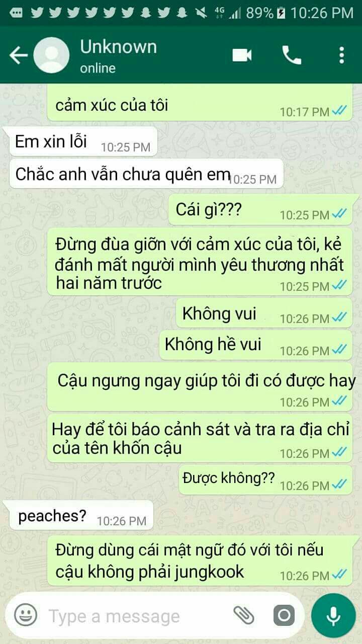Tap the first Twitter notification icon

pos(37,13)
